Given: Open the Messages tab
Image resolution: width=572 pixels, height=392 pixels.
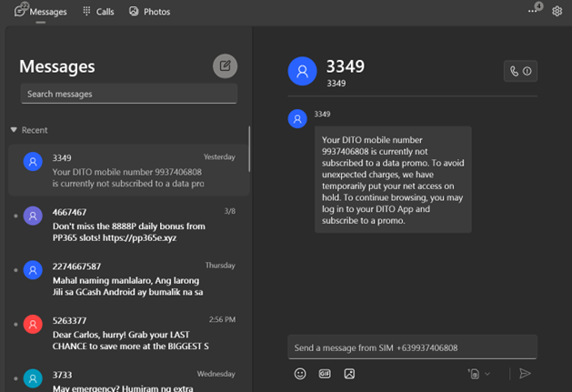Looking at the screenshot, I should pos(41,12).
